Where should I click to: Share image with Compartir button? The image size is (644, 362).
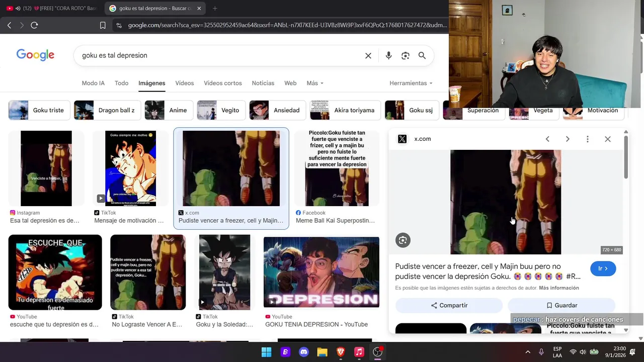(449, 305)
